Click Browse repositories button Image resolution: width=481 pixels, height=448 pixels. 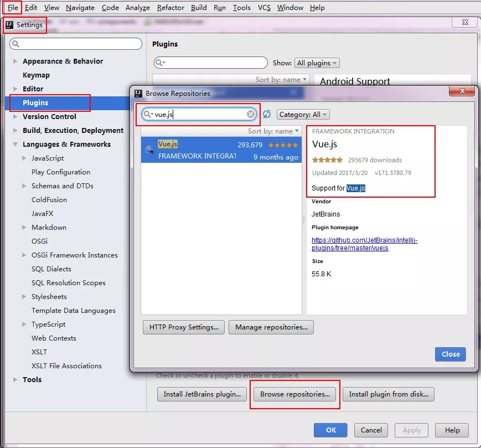[x=295, y=394]
